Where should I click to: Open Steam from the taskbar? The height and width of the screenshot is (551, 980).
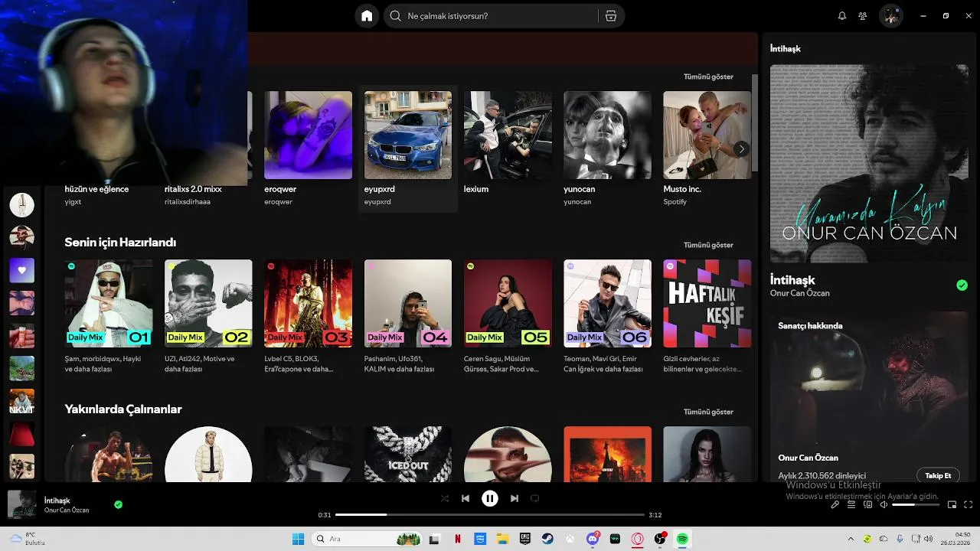[x=547, y=539]
